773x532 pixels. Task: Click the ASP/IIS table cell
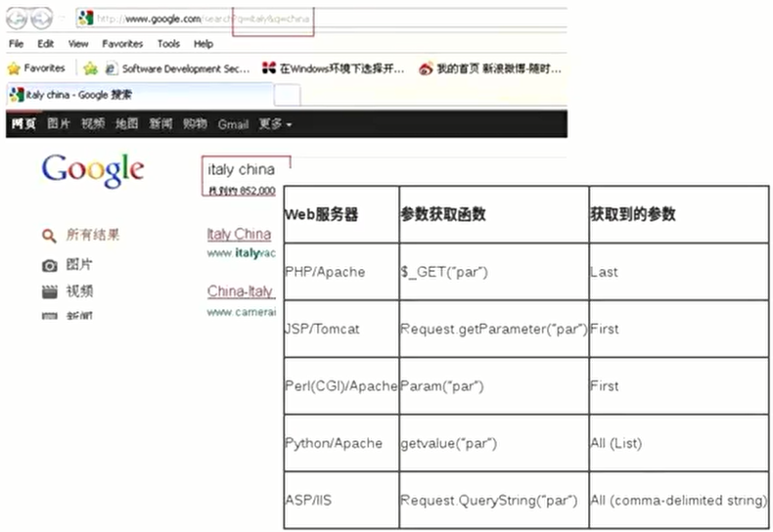point(341,500)
